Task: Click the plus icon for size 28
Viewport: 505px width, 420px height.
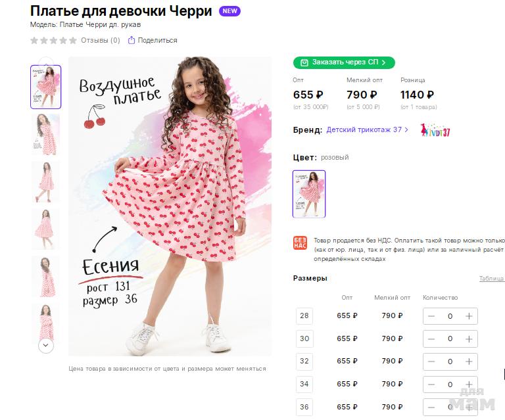Action: (469, 316)
